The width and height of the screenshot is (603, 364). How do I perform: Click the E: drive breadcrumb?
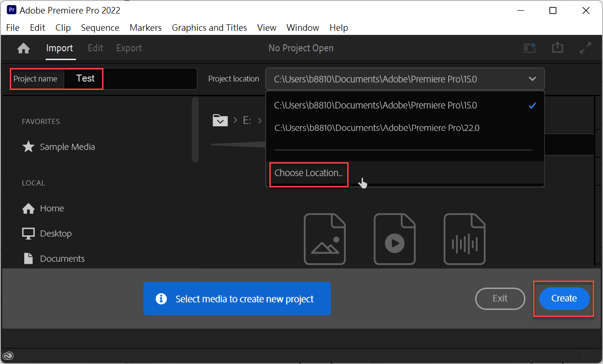point(247,121)
